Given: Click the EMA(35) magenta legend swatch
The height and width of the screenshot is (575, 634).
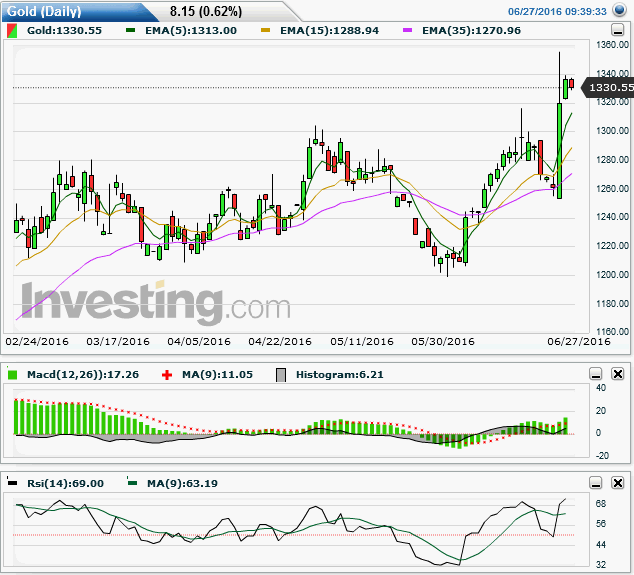Looking at the screenshot, I should [x=408, y=30].
